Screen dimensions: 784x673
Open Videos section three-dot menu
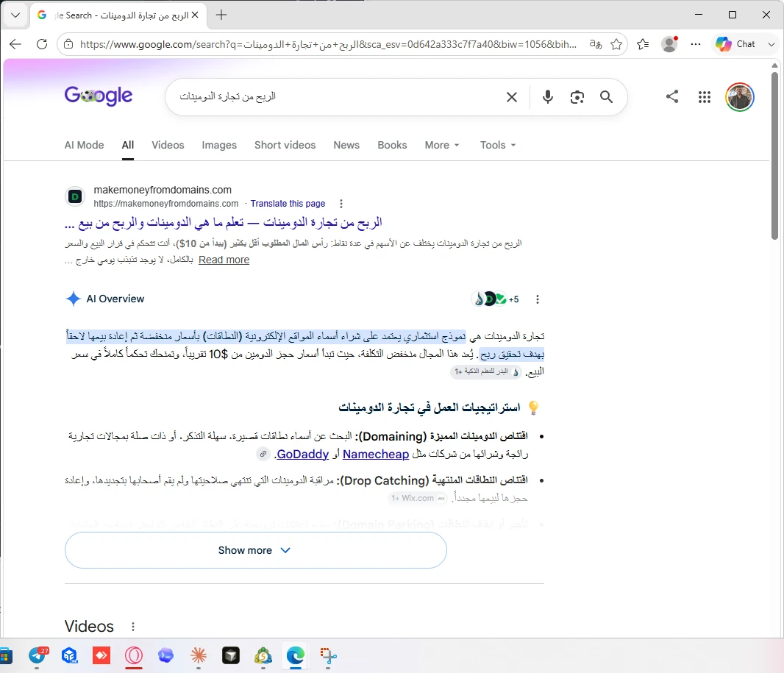[132, 626]
